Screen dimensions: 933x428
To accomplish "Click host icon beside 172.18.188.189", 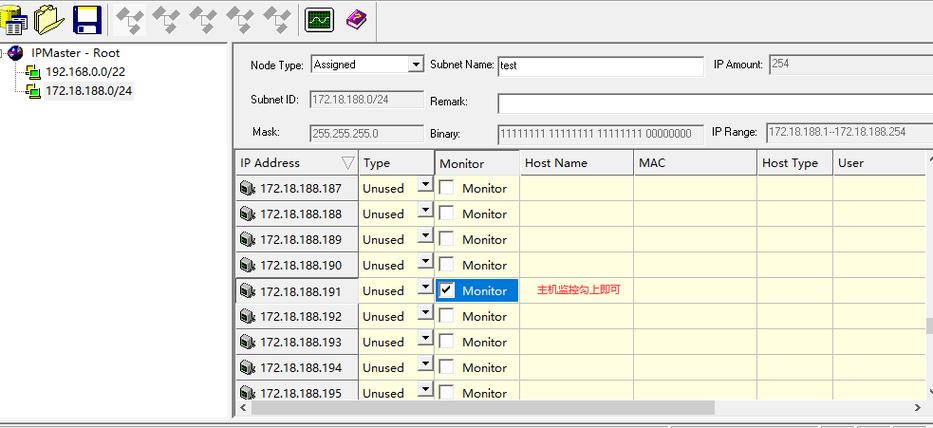I will (248, 239).
